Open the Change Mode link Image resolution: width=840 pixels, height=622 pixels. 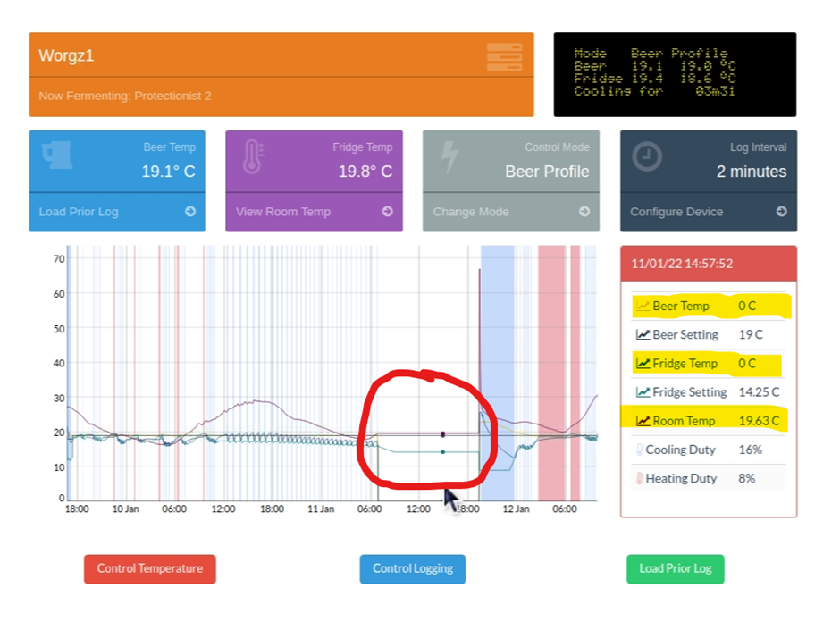(x=471, y=212)
